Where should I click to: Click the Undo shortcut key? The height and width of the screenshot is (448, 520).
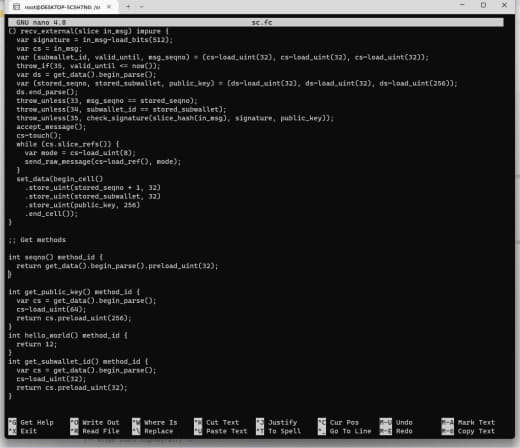pyautogui.click(x=386, y=422)
